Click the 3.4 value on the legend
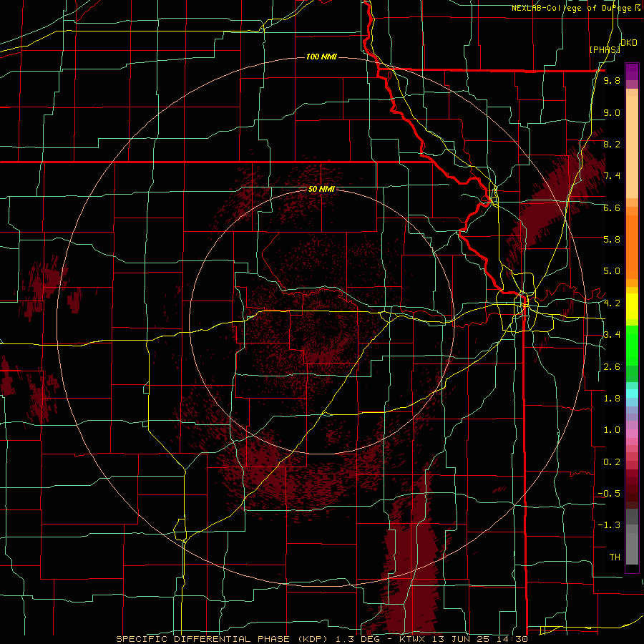This screenshot has width=644, height=644. point(612,335)
